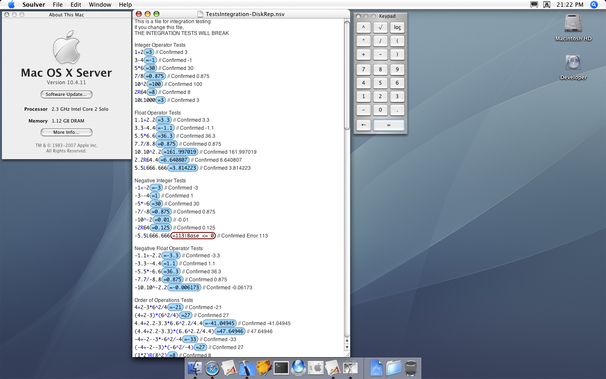Click the 0 key on Keypad

pyautogui.click(x=380, y=110)
